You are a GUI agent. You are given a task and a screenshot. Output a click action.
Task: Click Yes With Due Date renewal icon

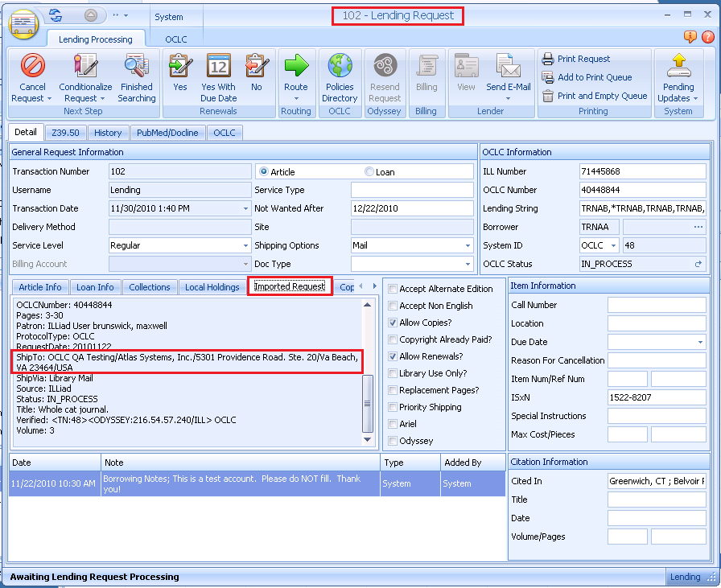(218, 66)
